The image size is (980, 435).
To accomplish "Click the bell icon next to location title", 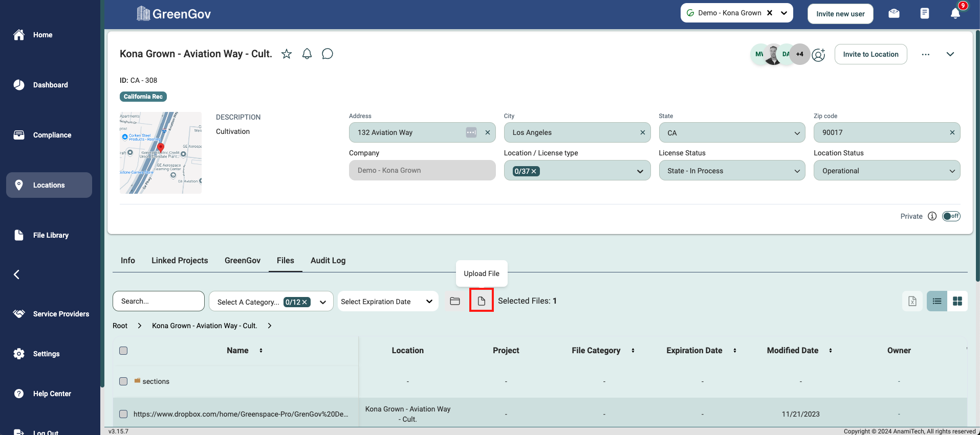I will coord(307,54).
